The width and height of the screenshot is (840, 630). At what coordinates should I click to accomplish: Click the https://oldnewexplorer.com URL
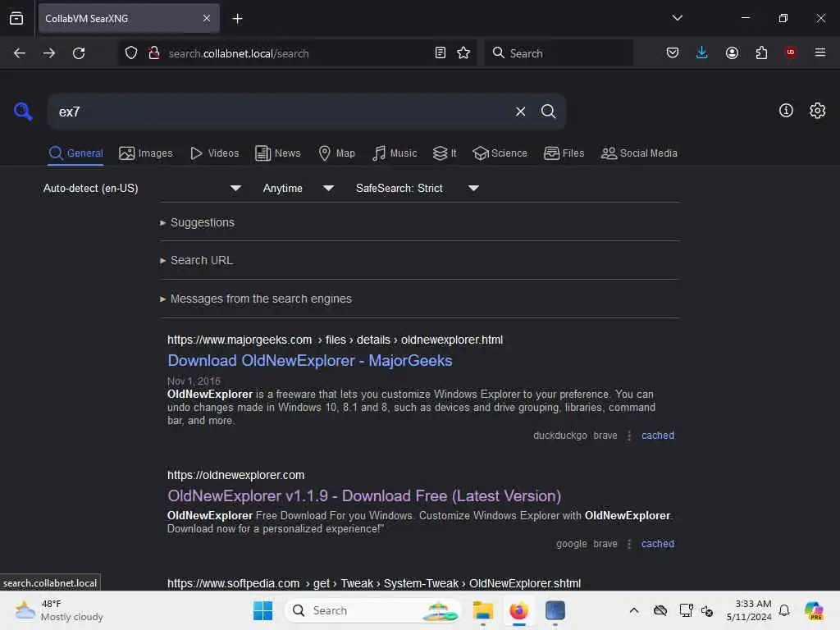click(235, 475)
